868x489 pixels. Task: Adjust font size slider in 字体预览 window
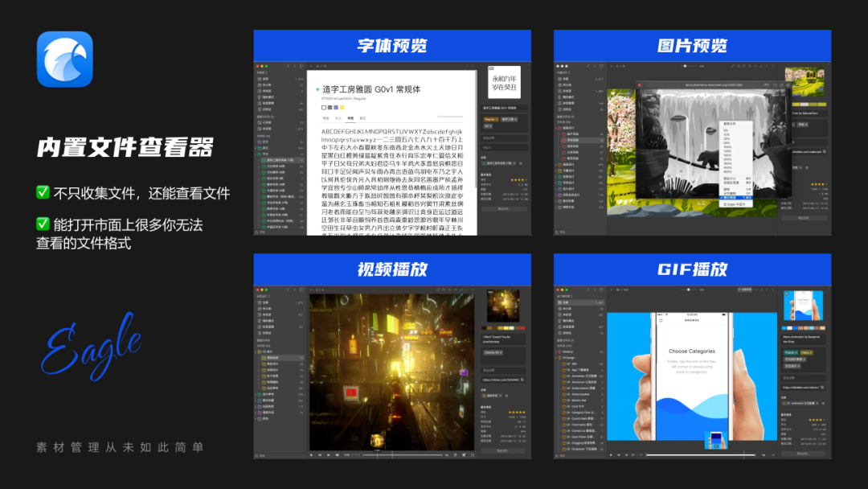(450, 117)
